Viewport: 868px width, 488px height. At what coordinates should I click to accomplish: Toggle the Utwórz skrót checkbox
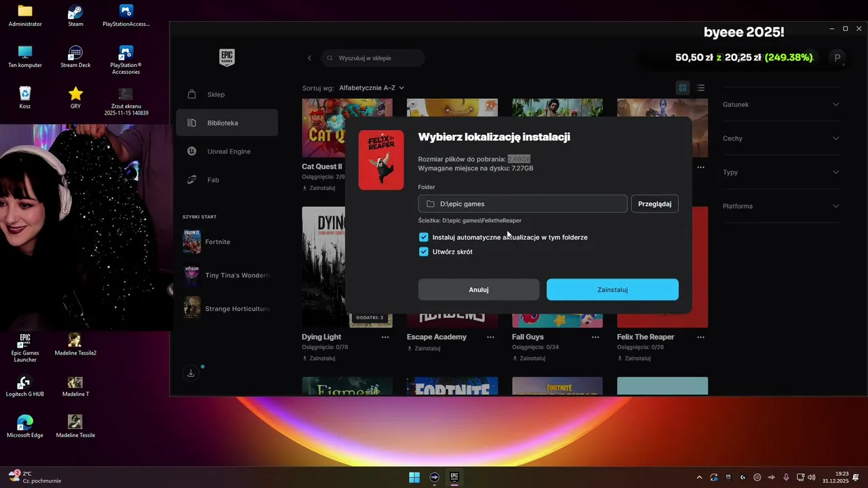[424, 251]
